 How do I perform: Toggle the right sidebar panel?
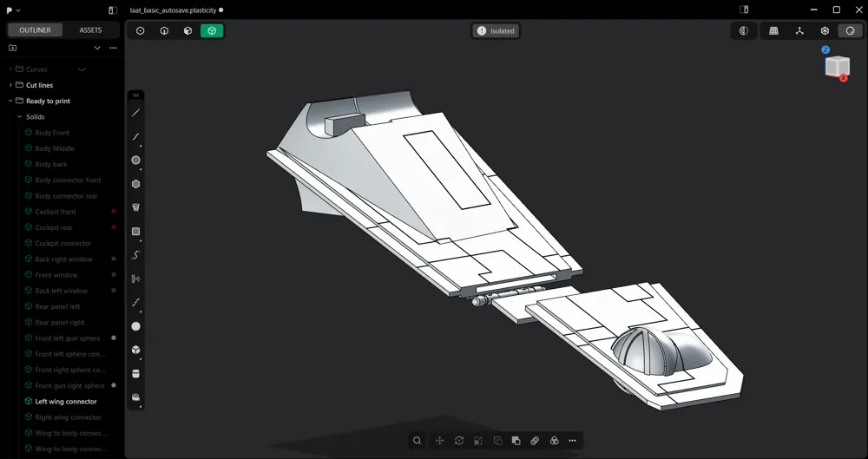[x=744, y=10]
